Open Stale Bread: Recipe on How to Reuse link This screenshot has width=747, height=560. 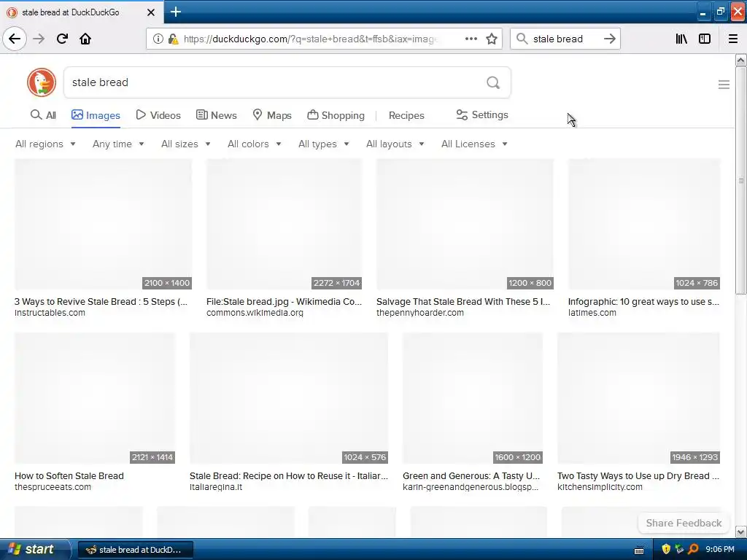(x=289, y=475)
